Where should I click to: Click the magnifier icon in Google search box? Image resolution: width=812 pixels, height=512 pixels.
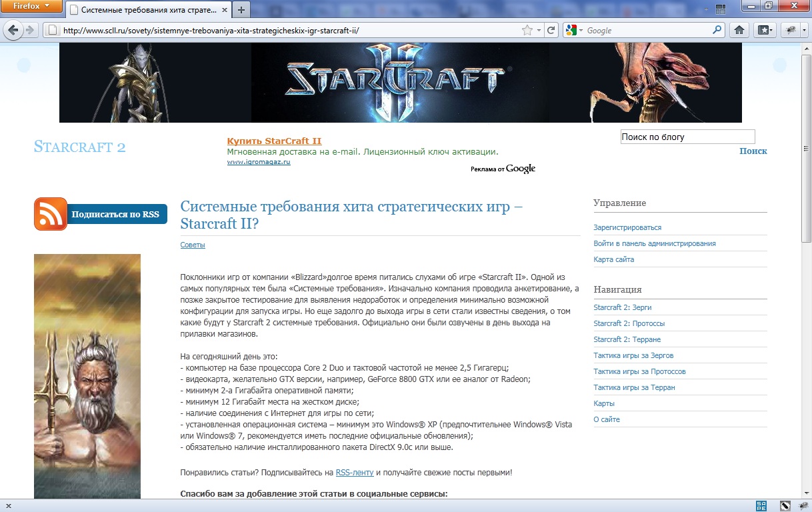pos(717,30)
